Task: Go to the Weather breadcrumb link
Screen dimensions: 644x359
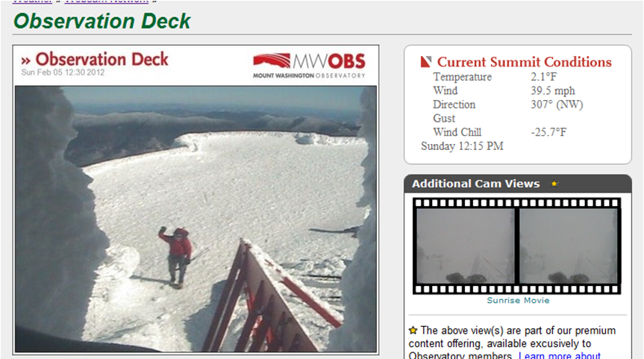Action: click(32, 1)
